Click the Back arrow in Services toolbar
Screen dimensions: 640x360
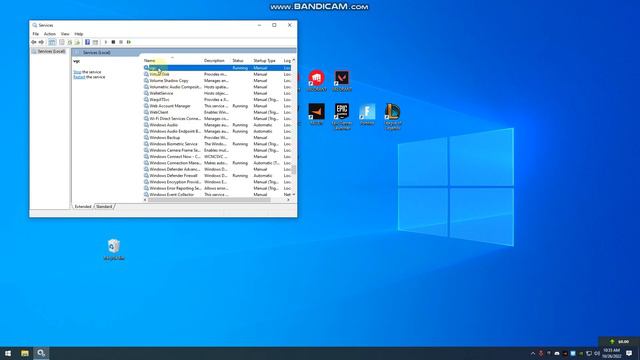pyautogui.click(x=33, y=42)
